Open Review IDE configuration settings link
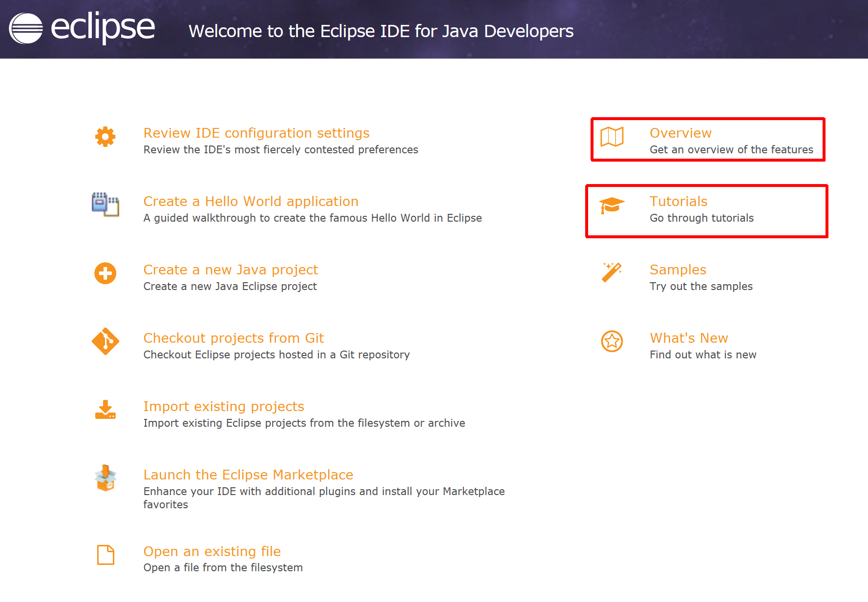Image resolution: width=868 pixels, height=602 pixels. point(256,133)
